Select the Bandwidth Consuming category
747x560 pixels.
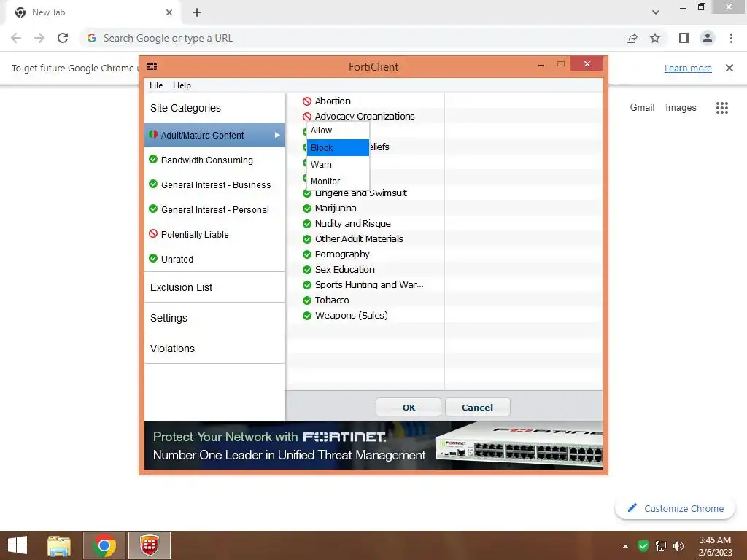(x=214, y=160)
